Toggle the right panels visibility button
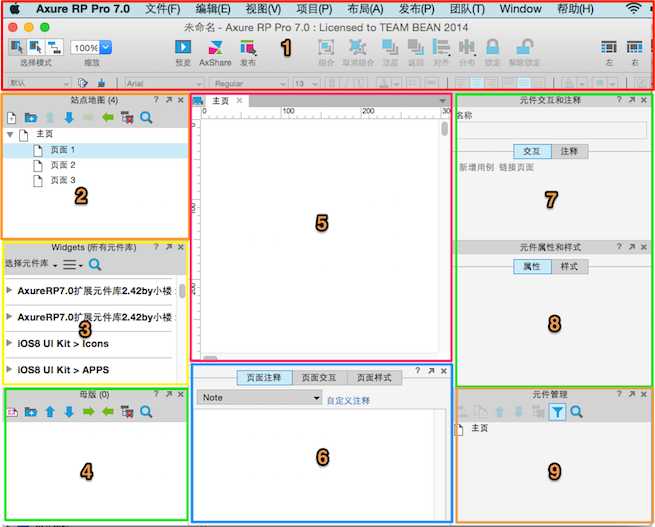Screen dimensions: 655x527 click(635, 47)
